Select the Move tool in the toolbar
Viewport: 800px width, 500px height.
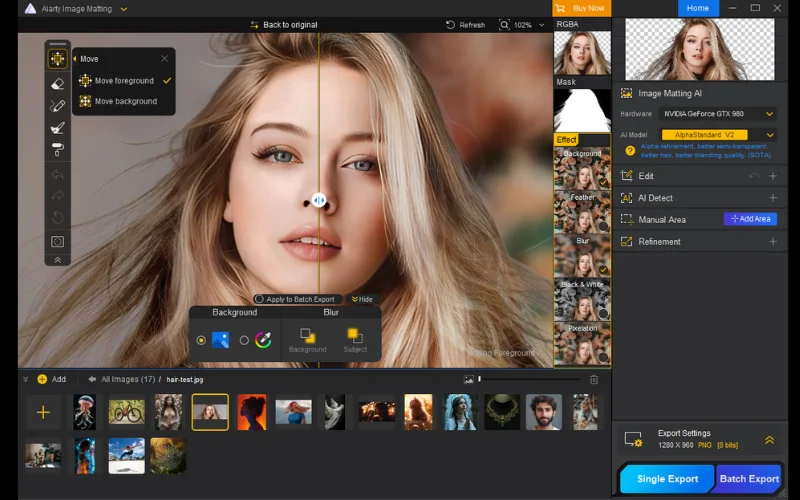coord(58,59)
